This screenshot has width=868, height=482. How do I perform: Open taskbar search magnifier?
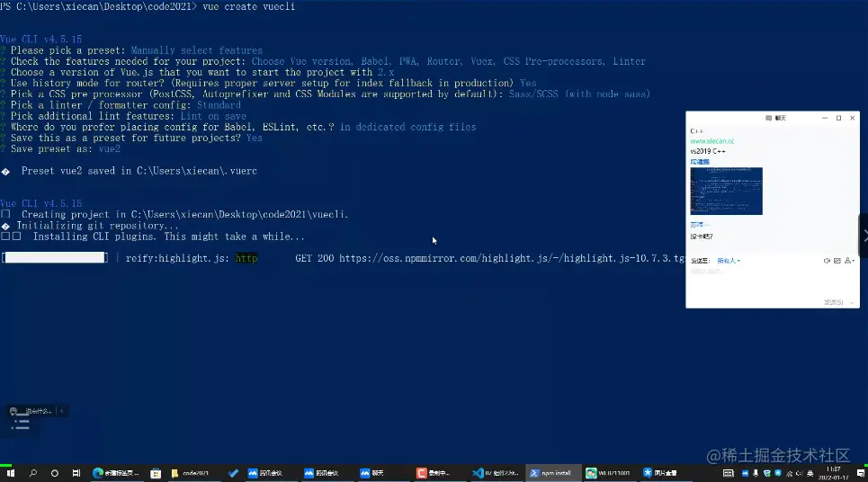(32, 473)
